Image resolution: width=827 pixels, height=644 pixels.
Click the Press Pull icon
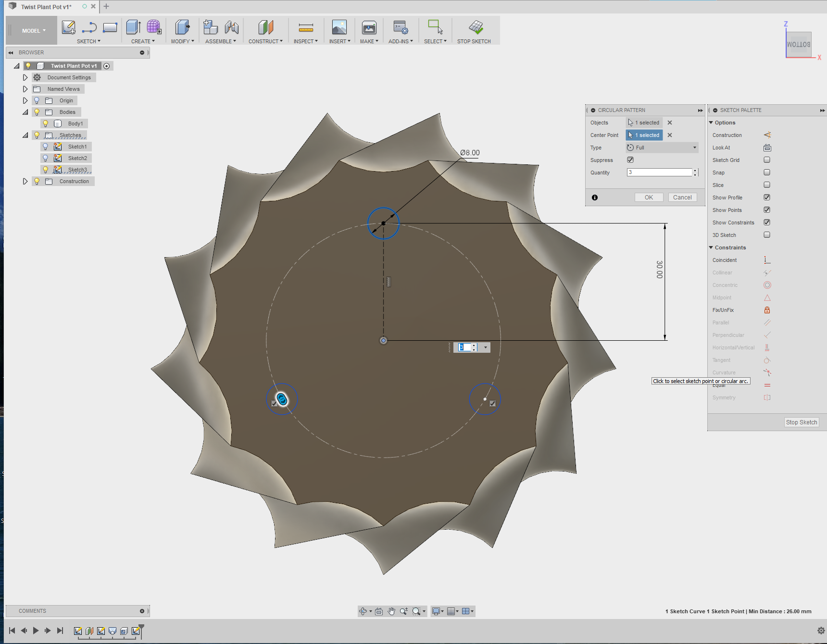click(182, 27)
